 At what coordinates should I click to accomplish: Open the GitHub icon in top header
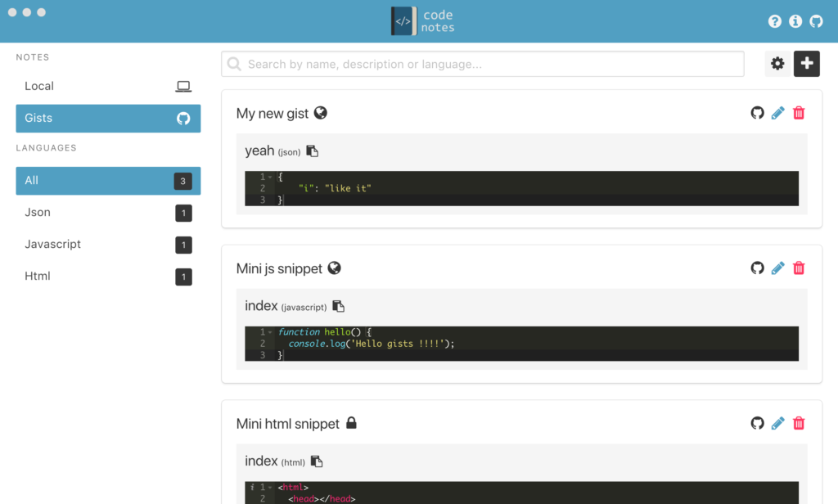coord(816,21)
